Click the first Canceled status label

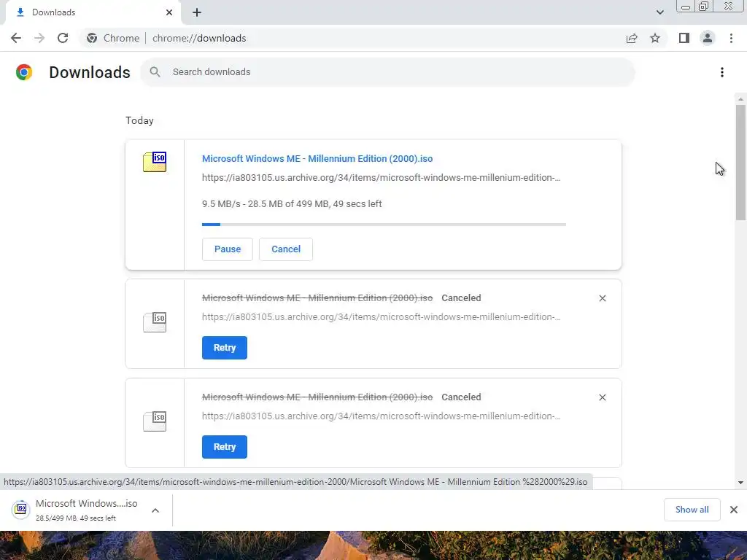pos(461,298)
